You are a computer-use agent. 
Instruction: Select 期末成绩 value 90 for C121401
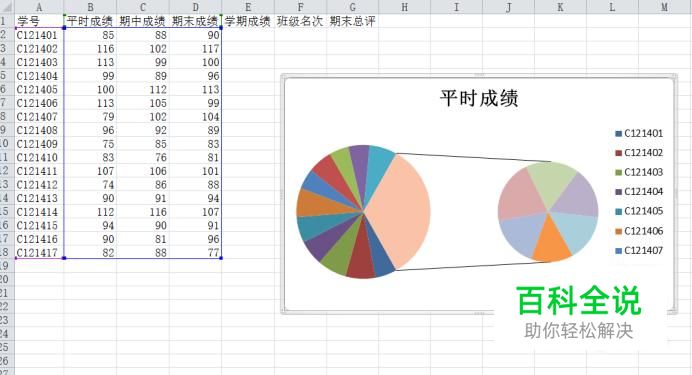[x=195, y=35]
